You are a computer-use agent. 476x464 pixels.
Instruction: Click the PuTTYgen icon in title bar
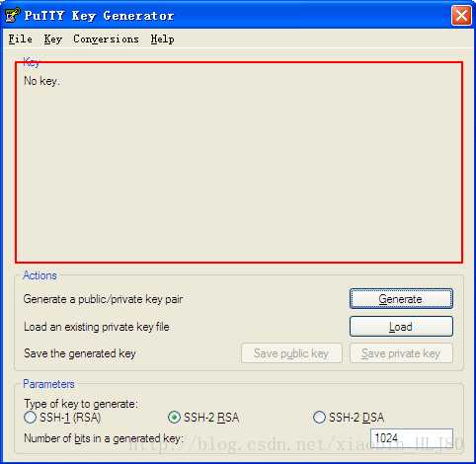point(13,15)
